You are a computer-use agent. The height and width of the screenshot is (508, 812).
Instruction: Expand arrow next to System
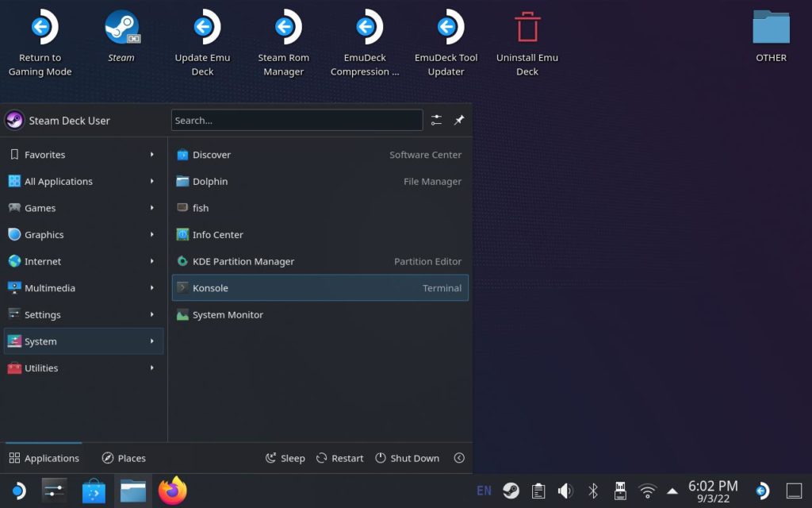151,341
